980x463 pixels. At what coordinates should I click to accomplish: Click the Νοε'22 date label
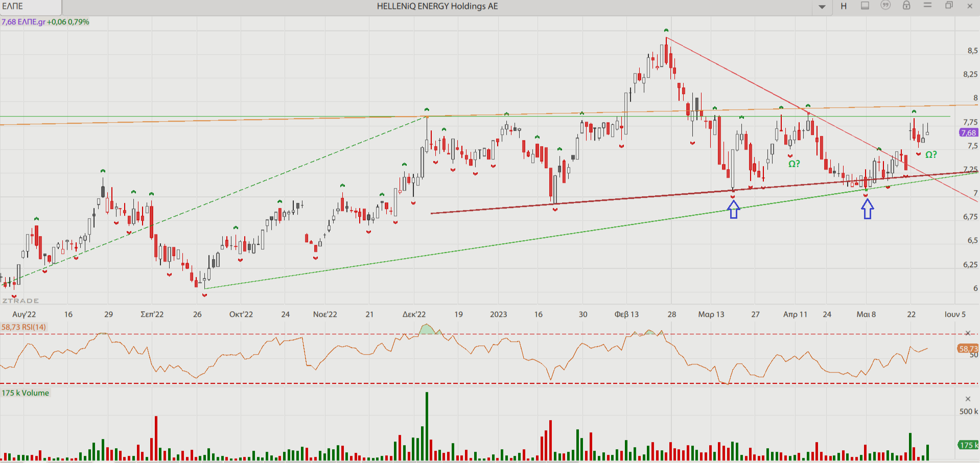click(x=325, y=314)
